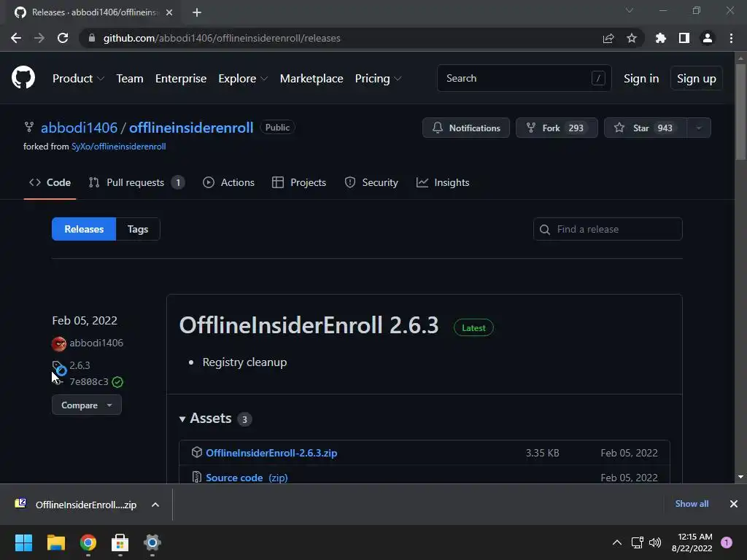
Task: Focus the GitHub search box
Action: click(524, 78)
